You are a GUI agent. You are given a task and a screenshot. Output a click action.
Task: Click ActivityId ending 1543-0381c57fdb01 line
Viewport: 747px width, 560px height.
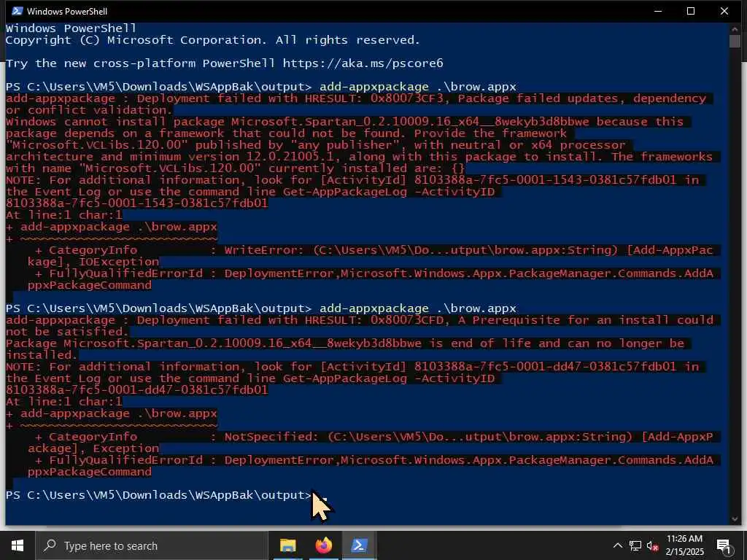point(136,203)
